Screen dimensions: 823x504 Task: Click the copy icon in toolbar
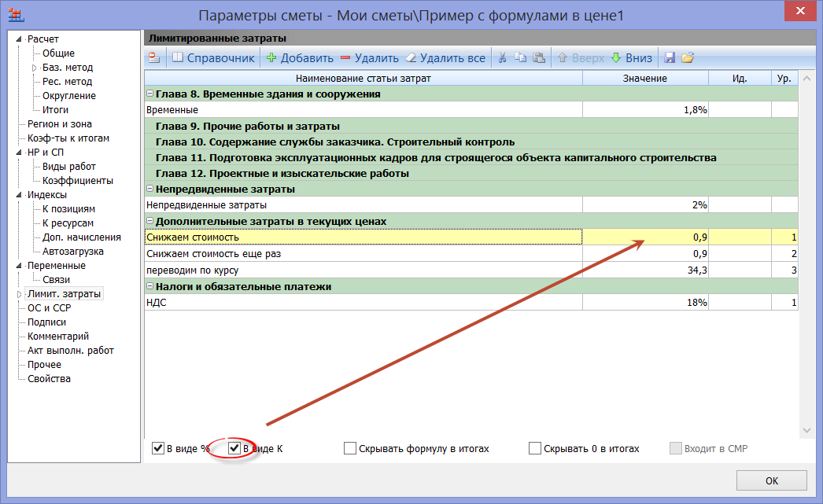(520, 57)
